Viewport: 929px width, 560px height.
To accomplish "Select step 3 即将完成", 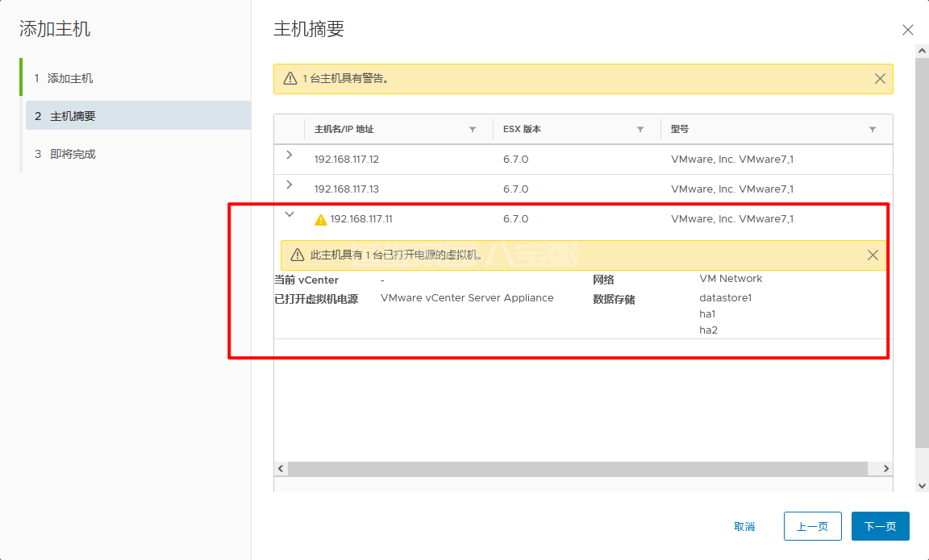I will (73, 154).
